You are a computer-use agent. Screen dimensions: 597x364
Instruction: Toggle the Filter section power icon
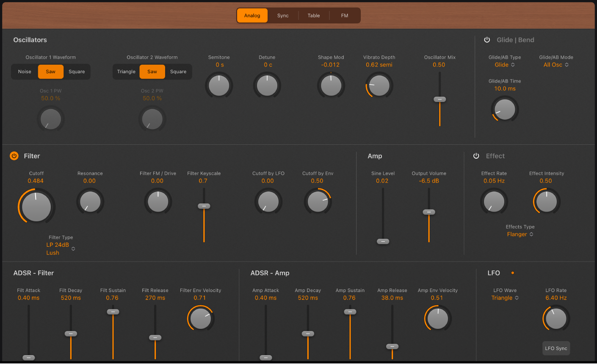point(13,156)
